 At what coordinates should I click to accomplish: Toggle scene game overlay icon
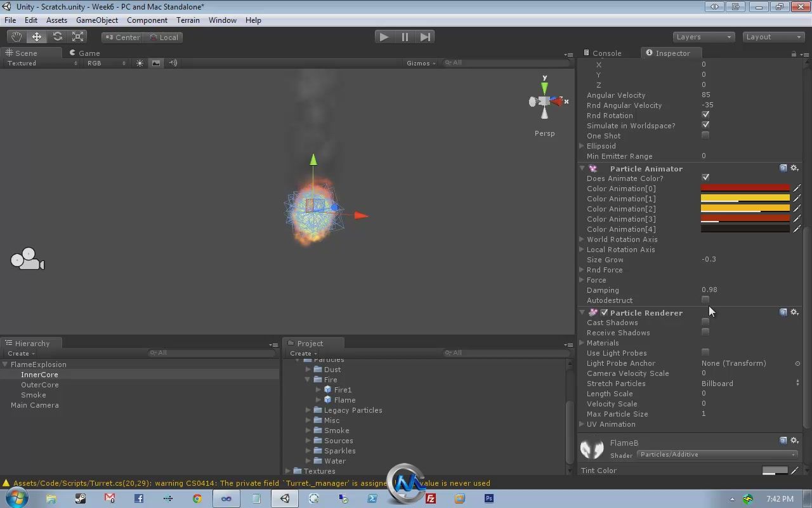tap(156, 63)
